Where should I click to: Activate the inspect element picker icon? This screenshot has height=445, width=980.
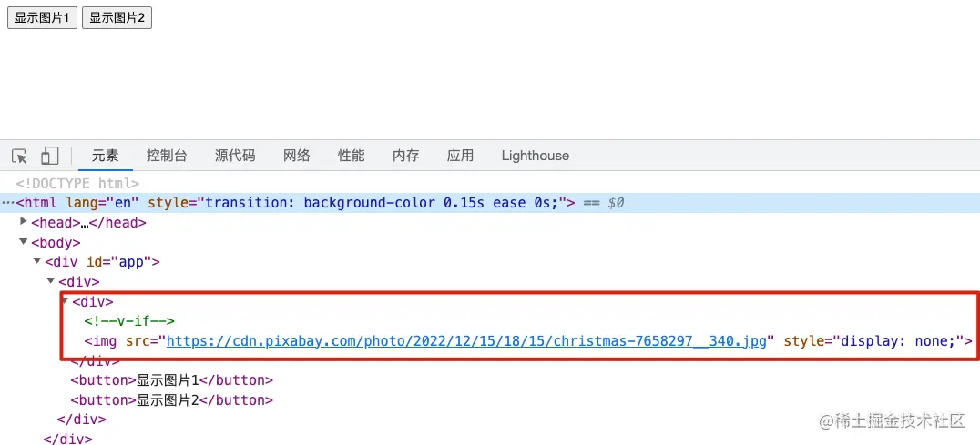[20, 156]
